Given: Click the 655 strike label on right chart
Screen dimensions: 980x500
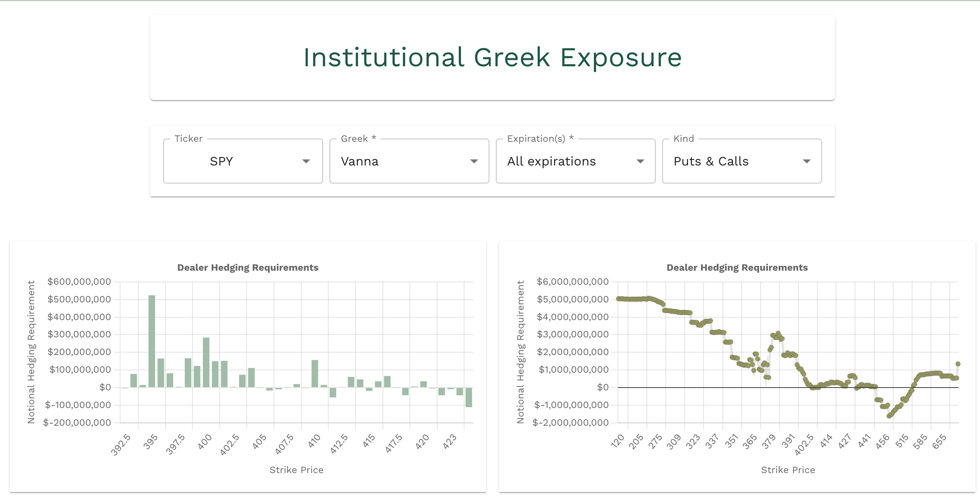Looking at the screenshot, I should pos(939,441).
